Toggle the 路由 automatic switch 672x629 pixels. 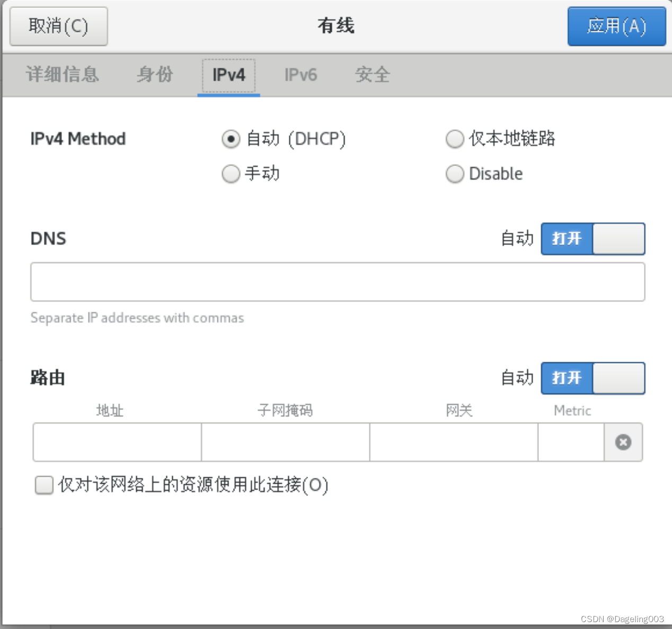[x=593, y=378]
